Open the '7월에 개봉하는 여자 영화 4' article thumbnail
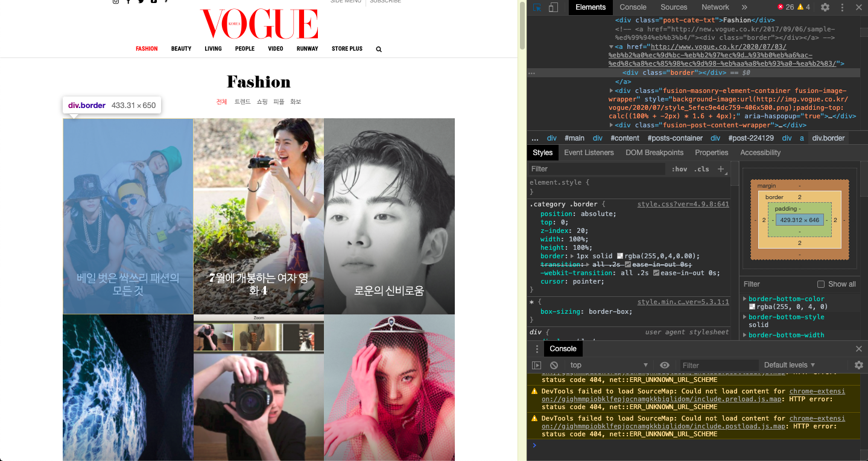Viewport: 868px width, 461px height. [259, 216]
